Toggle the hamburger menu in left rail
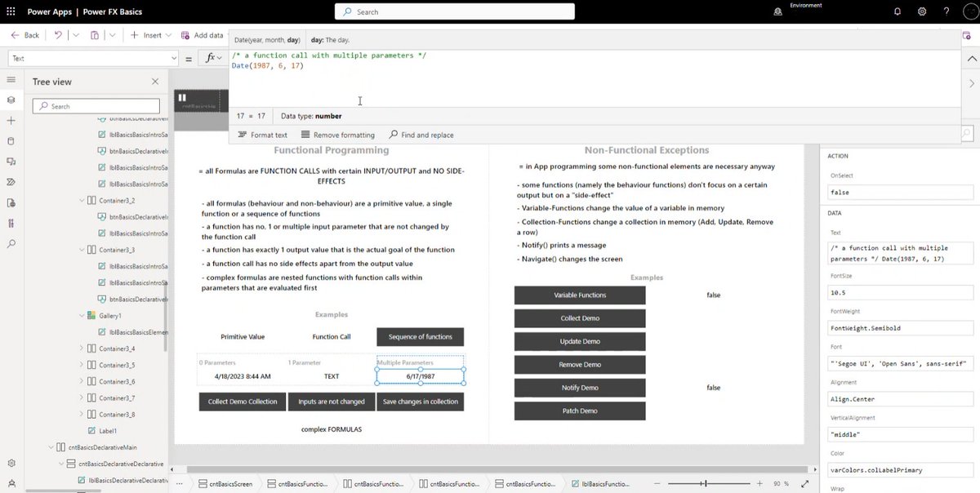 [x=11, y=79]
